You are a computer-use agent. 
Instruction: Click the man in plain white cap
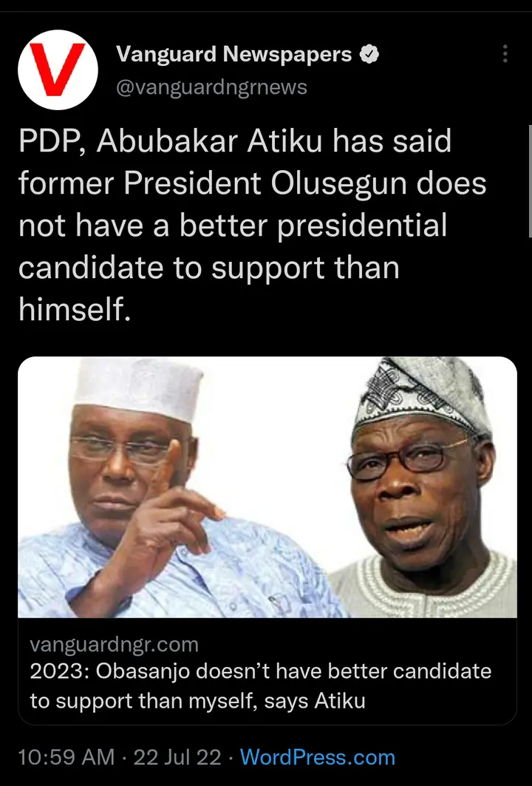[150, 491]
